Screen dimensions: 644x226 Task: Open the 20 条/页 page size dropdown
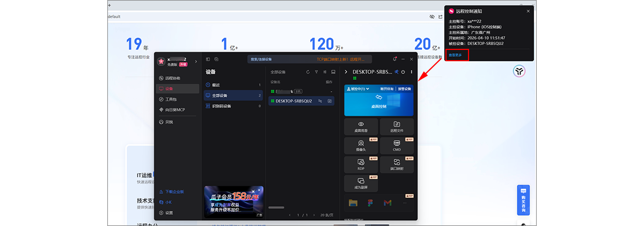click(x=328, y=215)
